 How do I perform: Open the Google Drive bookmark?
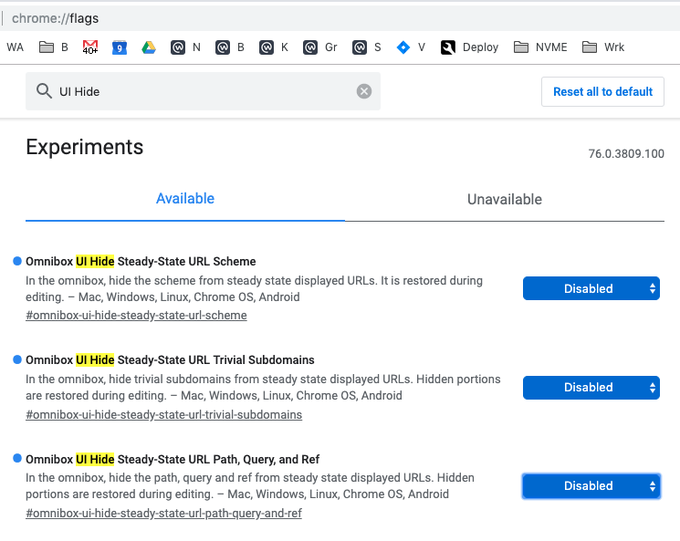coord(148,47)
